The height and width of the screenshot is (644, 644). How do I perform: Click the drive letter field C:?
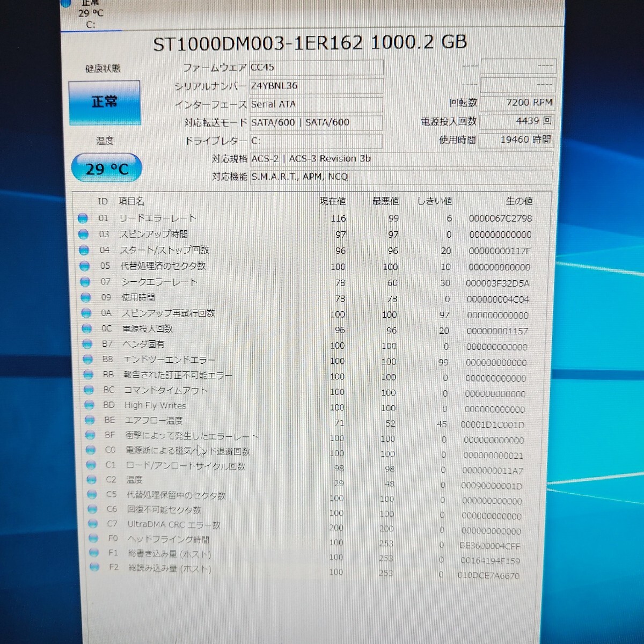[316, 141]
